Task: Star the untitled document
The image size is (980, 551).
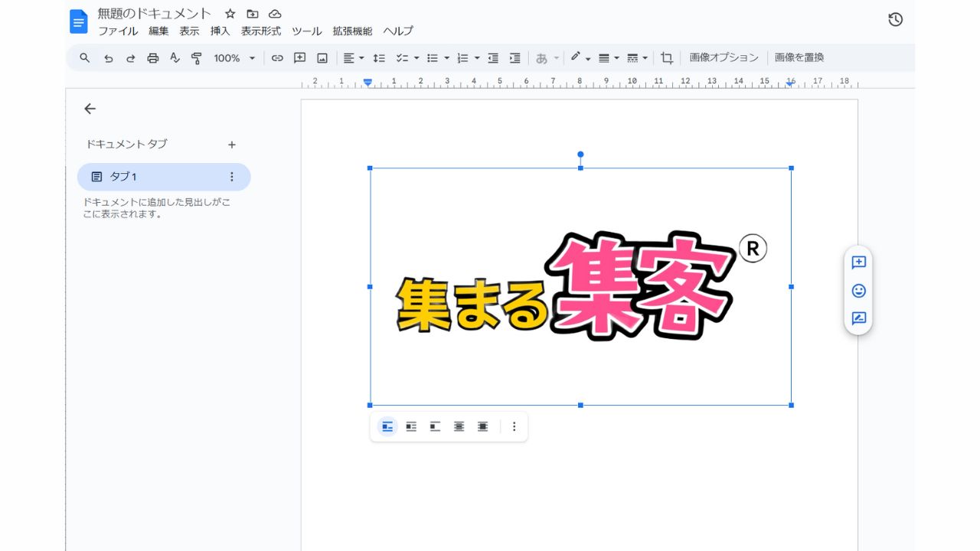Action: pyautogui.click(x=230, y=14)
